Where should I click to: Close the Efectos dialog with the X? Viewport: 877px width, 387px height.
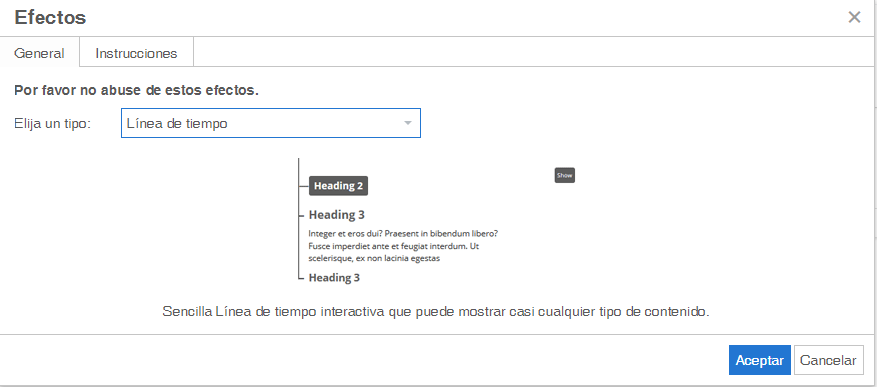pyautogui.click(x=854, y=17)
